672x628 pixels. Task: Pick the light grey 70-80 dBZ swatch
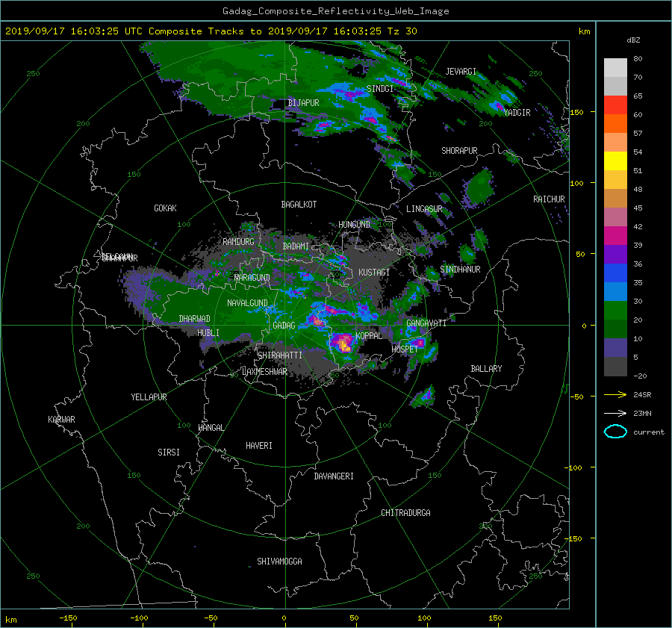tap(615, 68)
